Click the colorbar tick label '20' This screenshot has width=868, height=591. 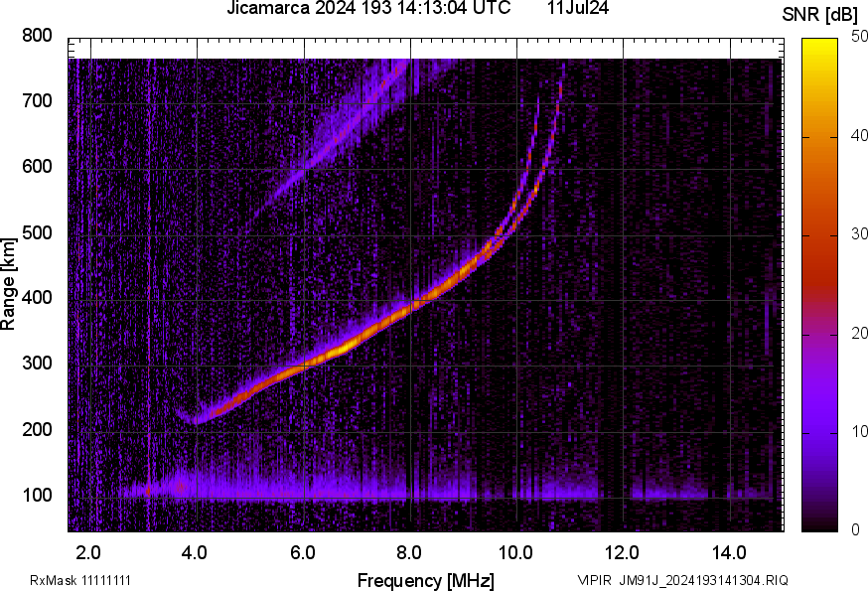858,333
